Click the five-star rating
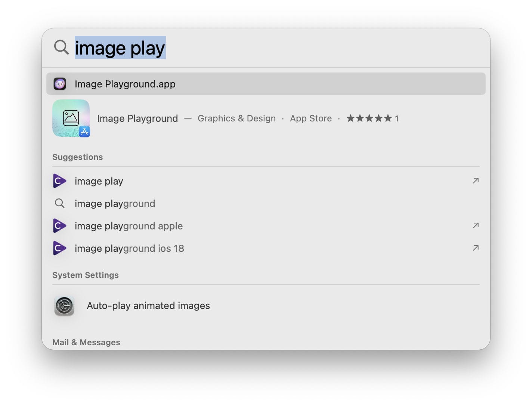The image size is (532, 405). 369,118
